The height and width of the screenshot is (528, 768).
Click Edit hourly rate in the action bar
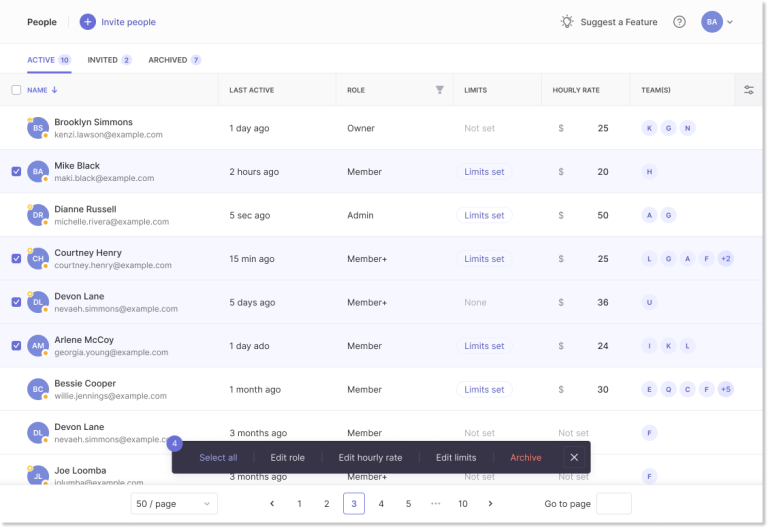(370, 457)
